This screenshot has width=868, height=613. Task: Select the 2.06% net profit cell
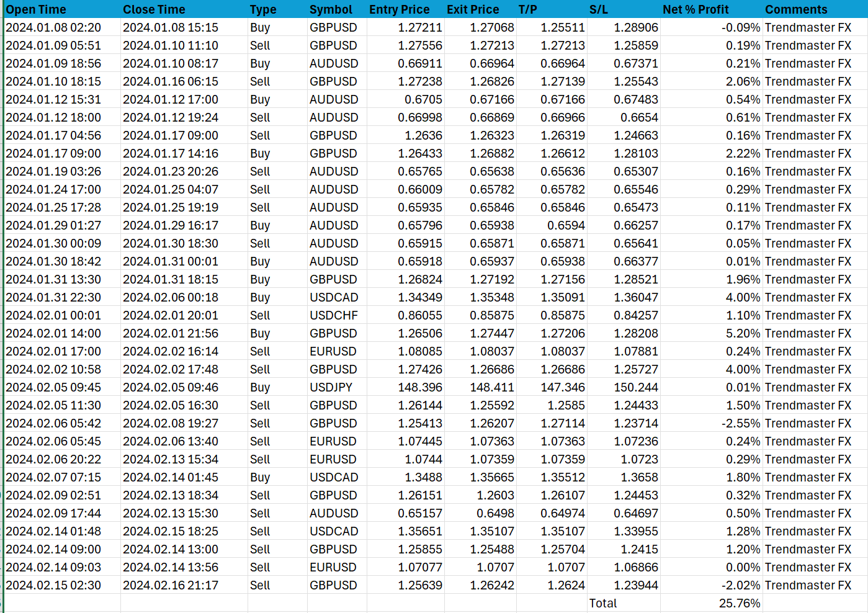711,81
